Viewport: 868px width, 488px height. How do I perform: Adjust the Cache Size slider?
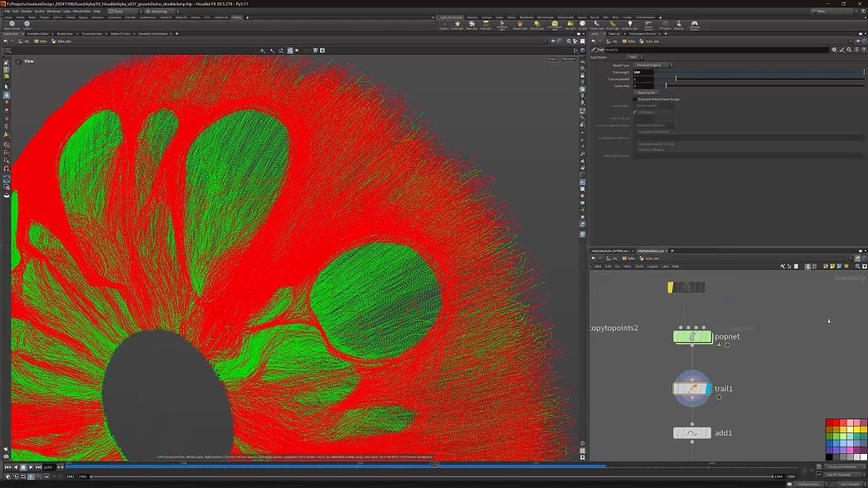666,86
